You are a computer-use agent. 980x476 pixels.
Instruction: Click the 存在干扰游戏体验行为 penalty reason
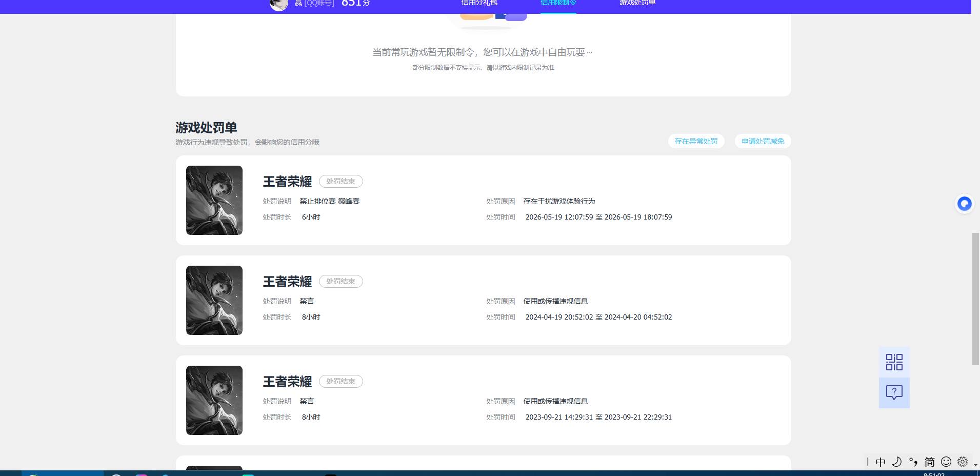[x=559, y=201]
